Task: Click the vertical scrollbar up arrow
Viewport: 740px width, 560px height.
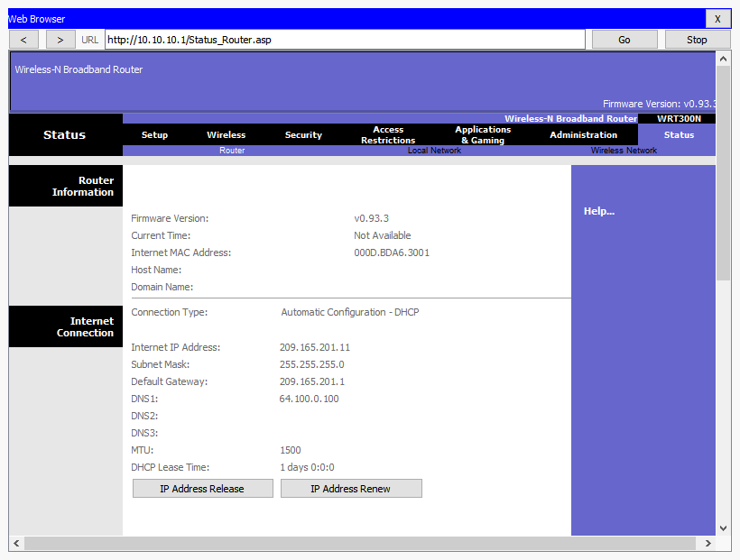Action: pos(723,59)
